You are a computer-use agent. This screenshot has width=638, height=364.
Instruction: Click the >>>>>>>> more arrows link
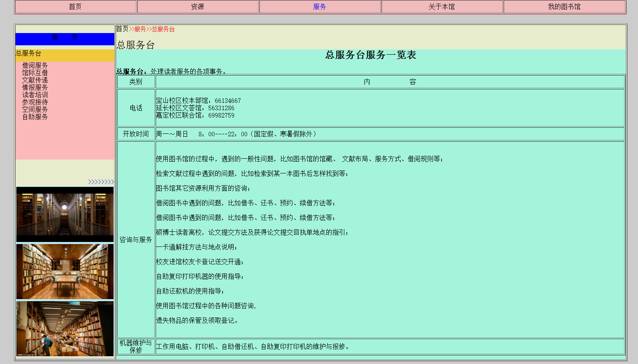click(x=101, y=182)
